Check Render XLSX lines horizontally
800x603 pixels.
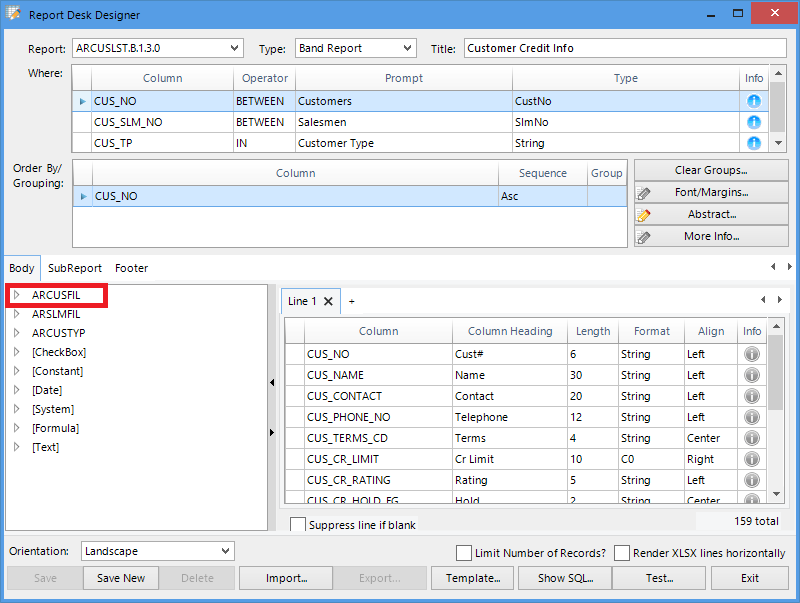coord(622,553)
